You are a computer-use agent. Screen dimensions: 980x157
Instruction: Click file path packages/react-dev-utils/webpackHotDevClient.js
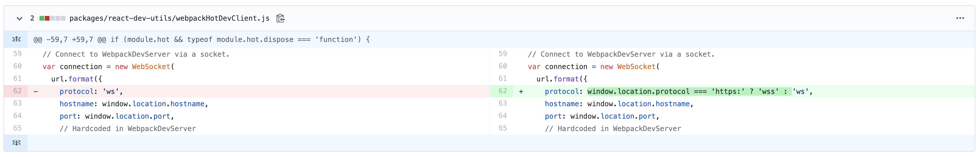click(169, 18)
